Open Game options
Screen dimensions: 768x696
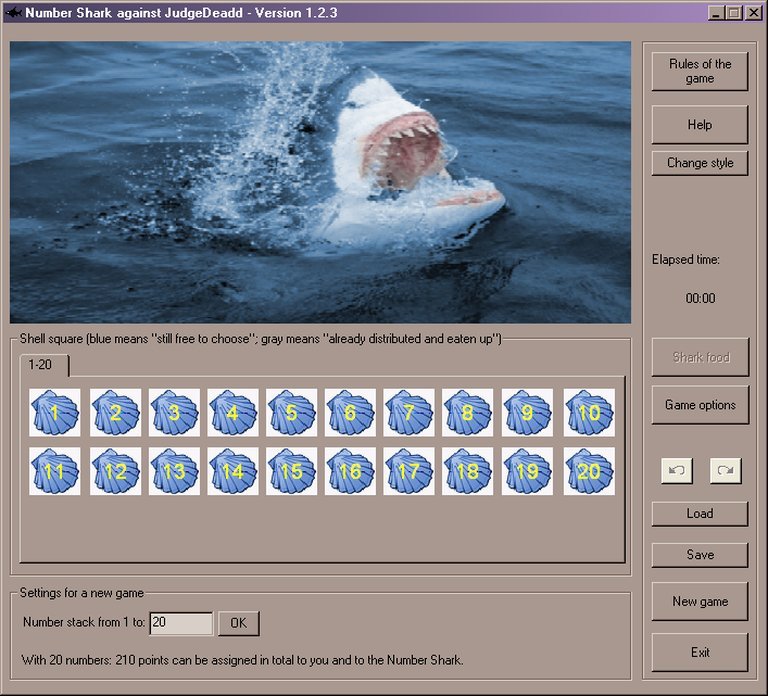pos(700,405)
